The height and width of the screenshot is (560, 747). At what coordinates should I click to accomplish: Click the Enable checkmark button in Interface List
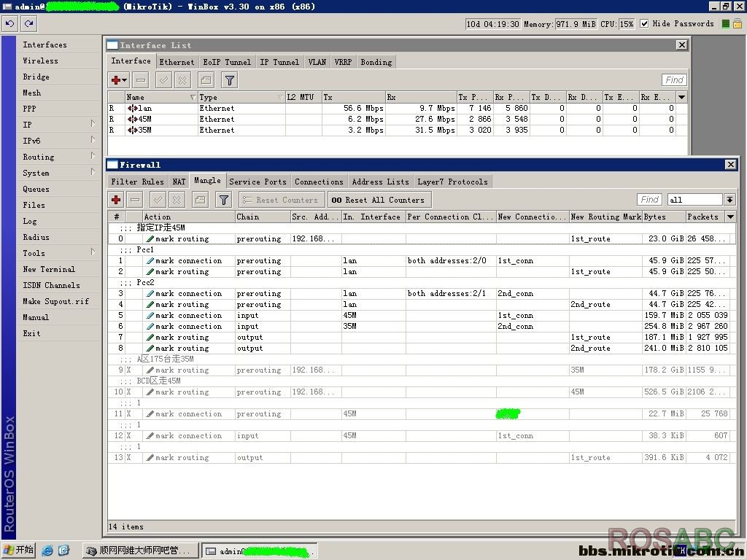(x=163, y=80)
